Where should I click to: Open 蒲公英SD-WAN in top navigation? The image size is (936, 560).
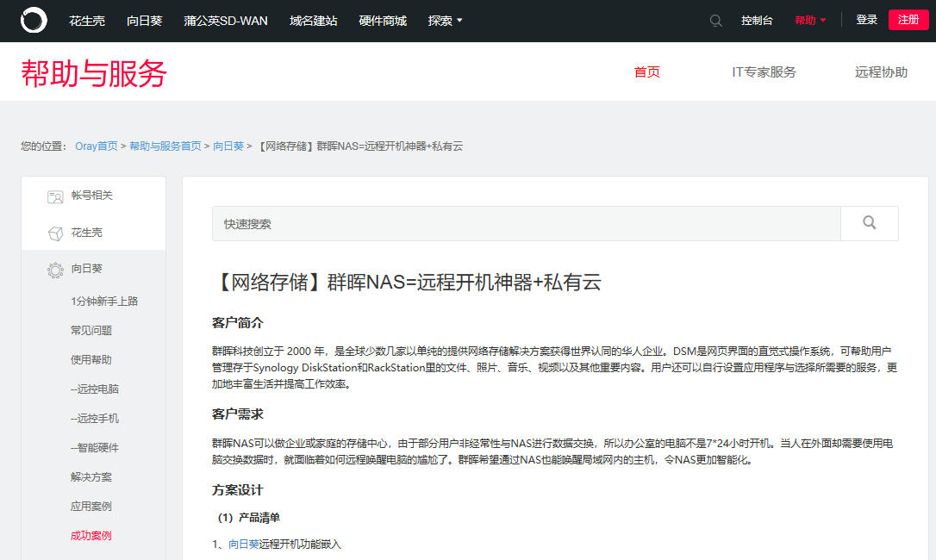(226, 21)
